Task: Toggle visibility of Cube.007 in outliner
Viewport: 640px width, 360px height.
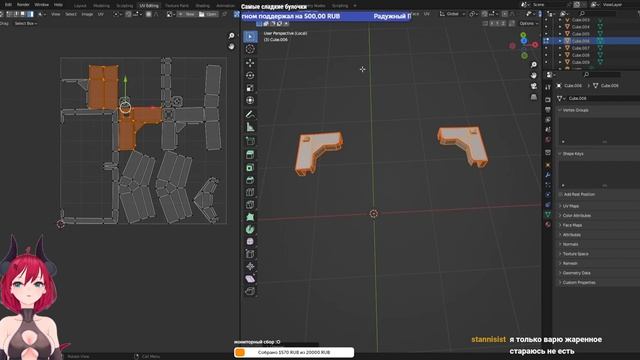Action: click(x=546, y=48)
